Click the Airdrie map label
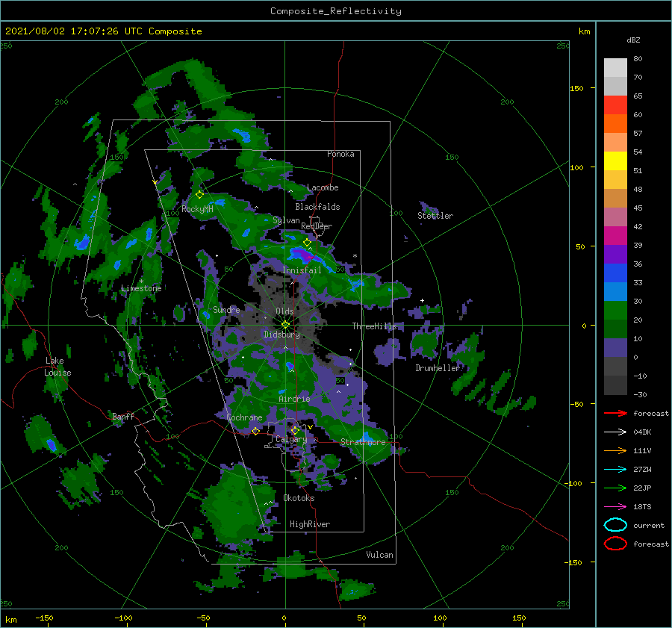 (x=294, y=399)
